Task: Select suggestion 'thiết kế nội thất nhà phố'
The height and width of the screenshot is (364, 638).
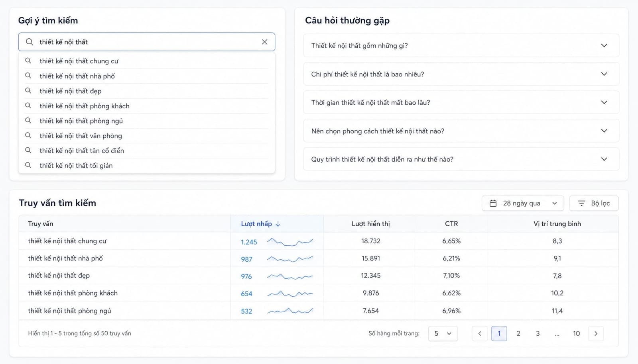Action: click(147, 76)
